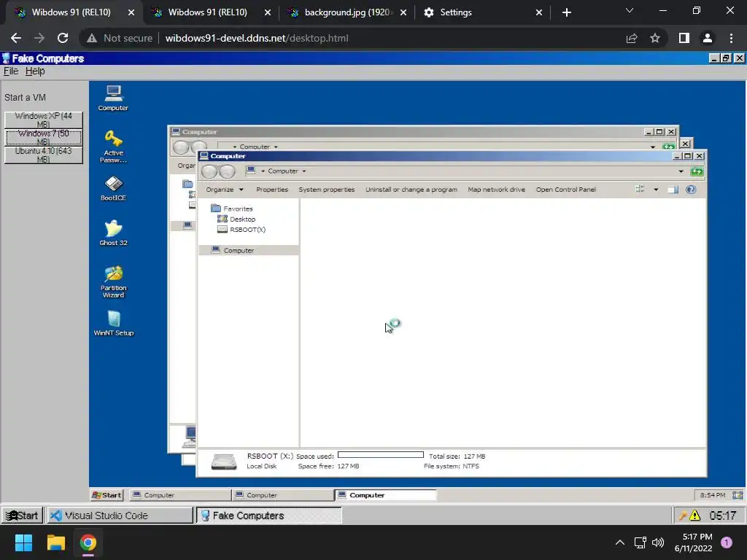Click the change view icon
The width and height of the screenshot is (747, 560).
click(x=640, y=190)
